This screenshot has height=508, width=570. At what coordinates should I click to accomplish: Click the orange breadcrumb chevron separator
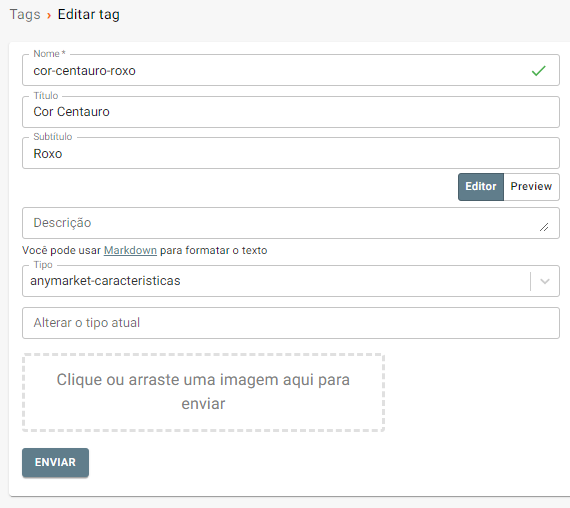(x=49, y=16)
